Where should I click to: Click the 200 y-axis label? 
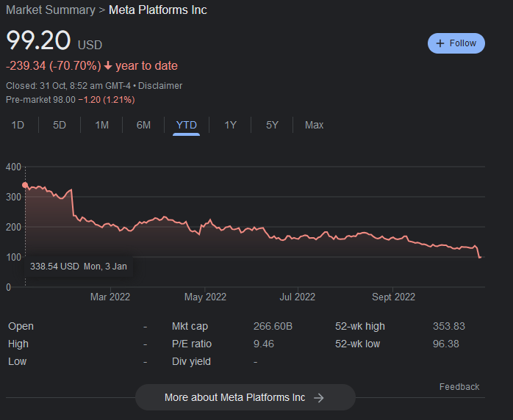click(x=13, y=227)
